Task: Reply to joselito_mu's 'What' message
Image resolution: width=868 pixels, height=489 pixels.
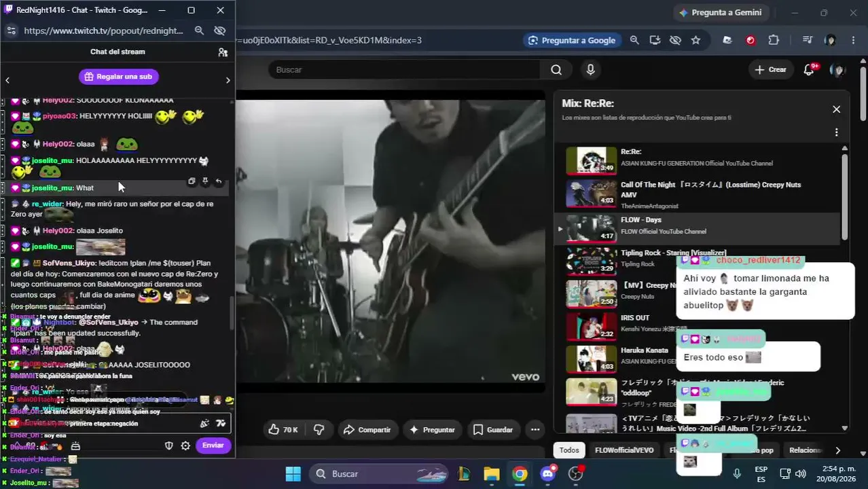Action: pyautogui.click(x=219, y=181)
